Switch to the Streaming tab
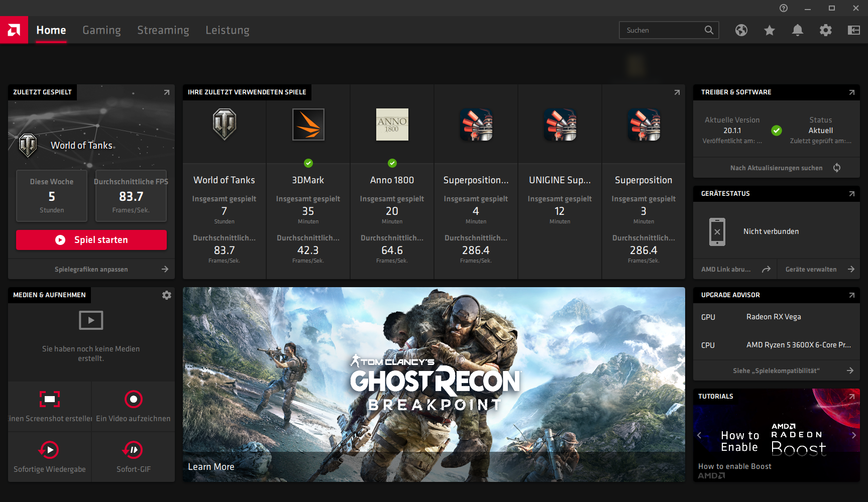The height and width of the screenshot is (502, 868). click(163, 30)
